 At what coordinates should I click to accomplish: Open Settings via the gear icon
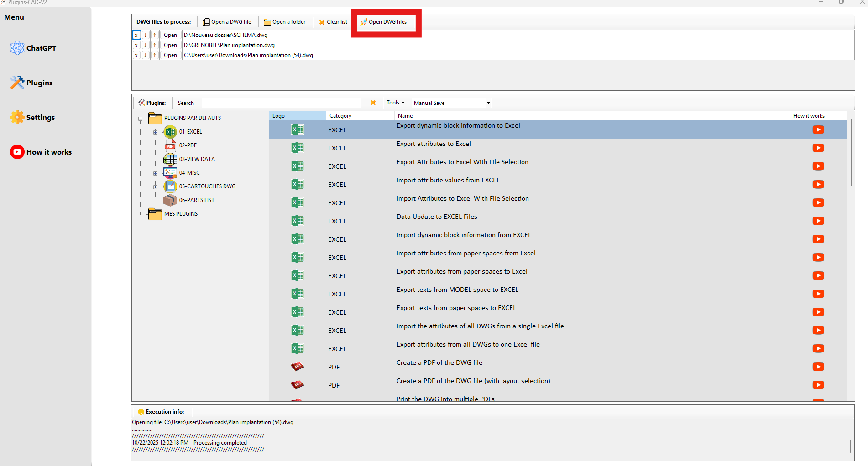pyautogui.click(x=17, y=117)
